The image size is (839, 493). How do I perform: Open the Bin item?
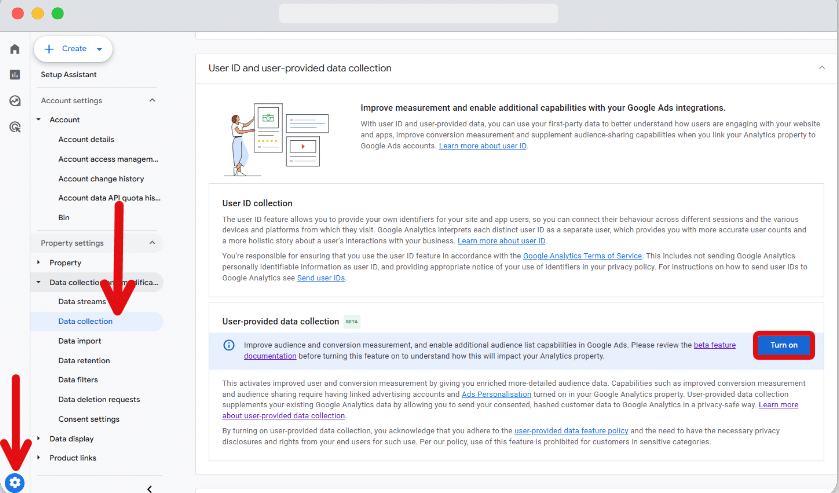pos(64,217)
